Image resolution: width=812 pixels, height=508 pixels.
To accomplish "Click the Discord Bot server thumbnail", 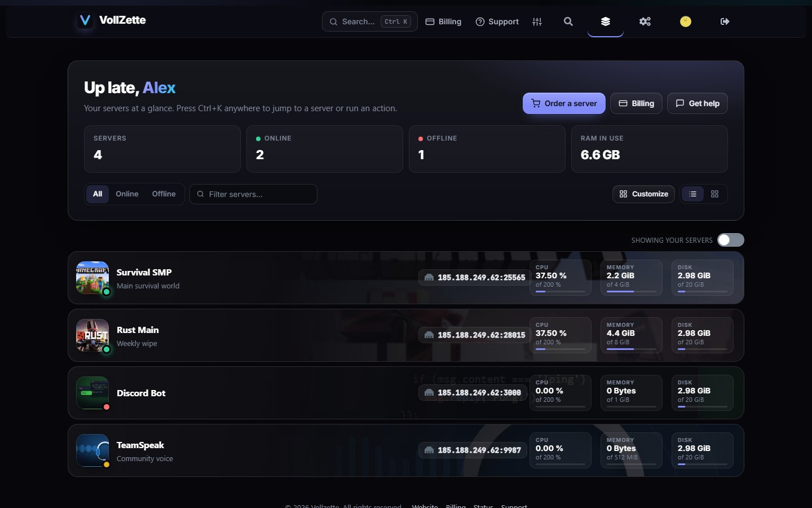I will 92,393.
